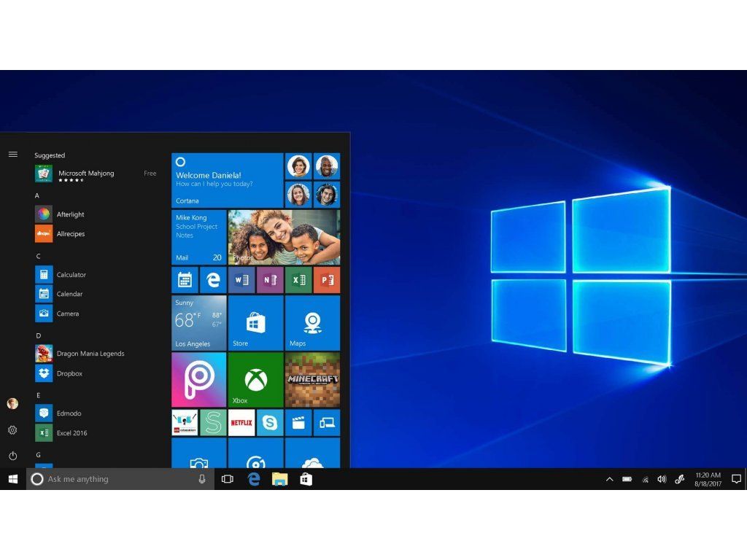Open the Excel tile

[298, 280]
